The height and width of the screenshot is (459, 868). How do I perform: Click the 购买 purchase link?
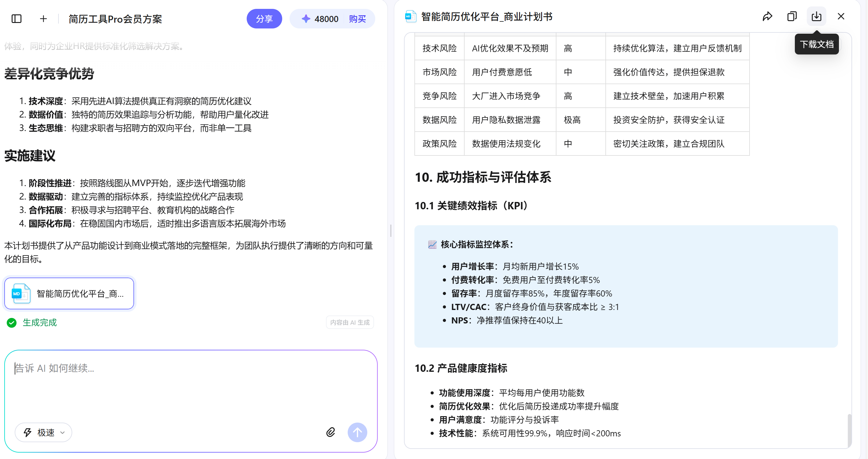[357, 19]
